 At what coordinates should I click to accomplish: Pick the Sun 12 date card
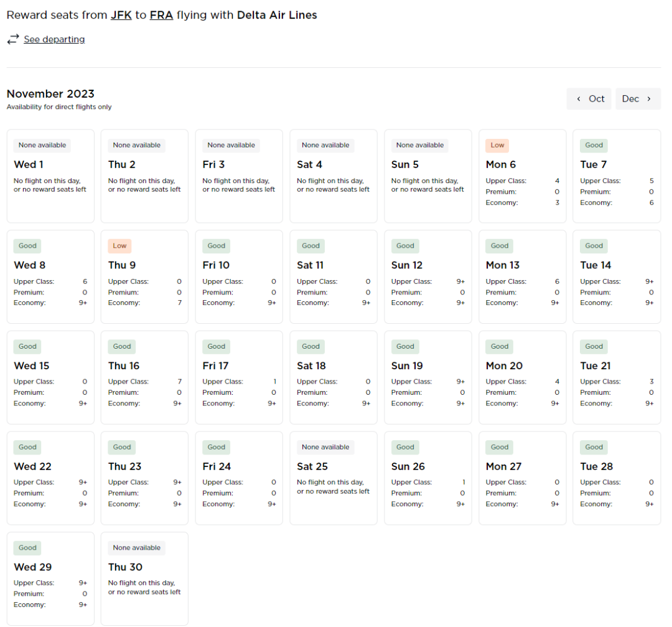tap(427, 276)
